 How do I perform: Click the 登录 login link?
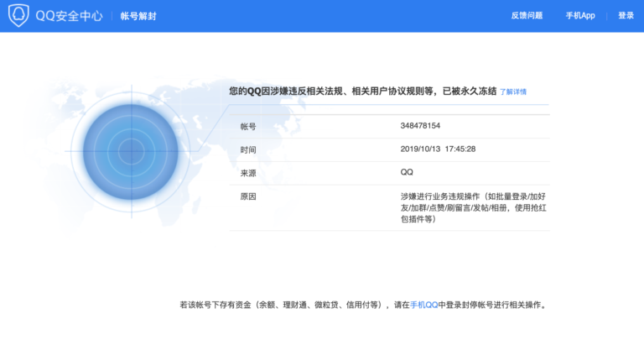click(x=626, y=16)
